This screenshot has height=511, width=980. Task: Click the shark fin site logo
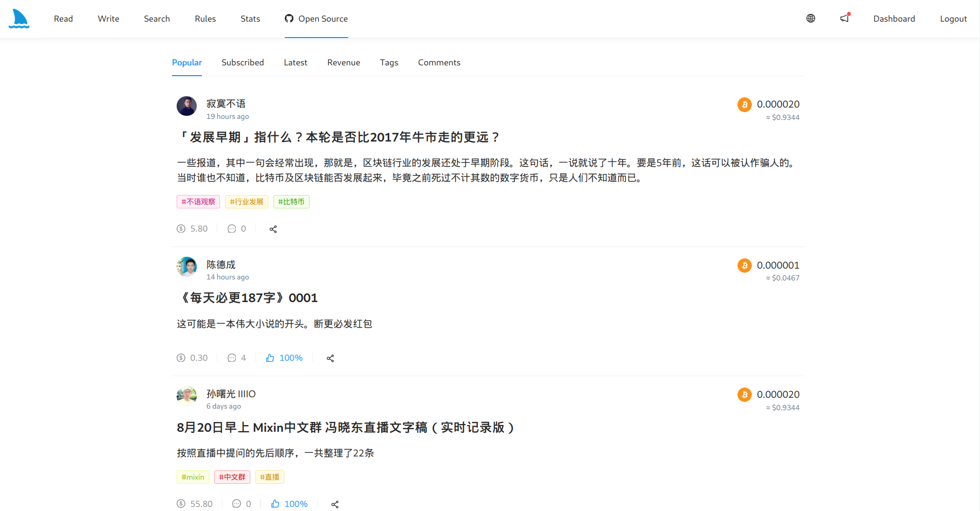[x=19, y=19]
